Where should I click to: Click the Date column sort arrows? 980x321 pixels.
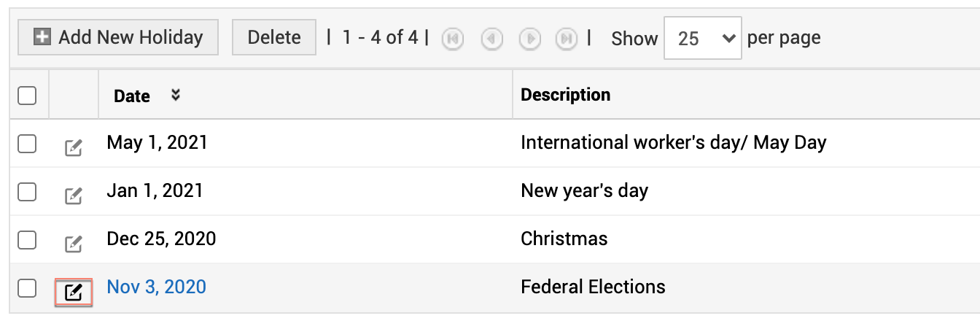(x=175, y=95)
